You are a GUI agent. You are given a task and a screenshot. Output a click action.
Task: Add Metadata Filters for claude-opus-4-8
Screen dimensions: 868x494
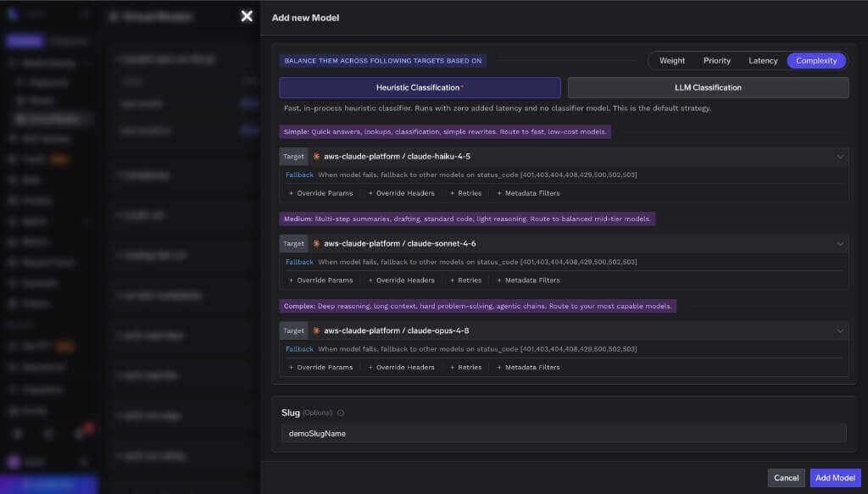pyautogui.click(x=528, y=367)
